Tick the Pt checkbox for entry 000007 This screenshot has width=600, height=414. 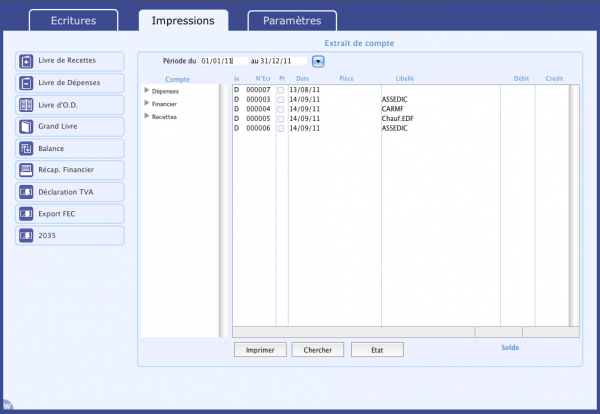[x=281, y=90]
